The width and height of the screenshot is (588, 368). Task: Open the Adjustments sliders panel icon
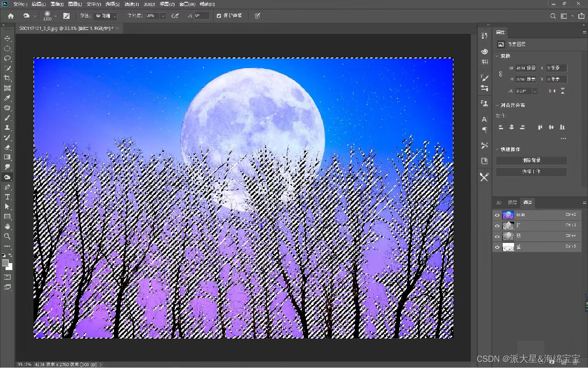[x=484, y=88]
